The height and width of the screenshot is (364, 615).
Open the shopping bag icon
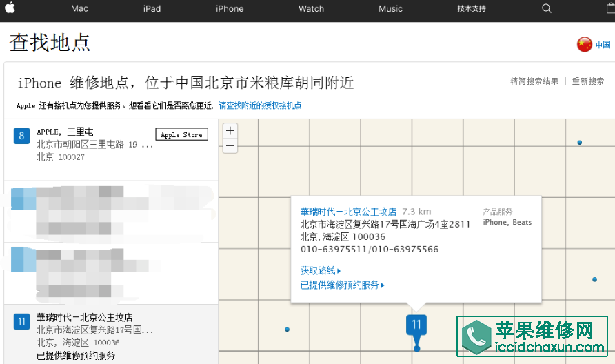pos(611,8)
